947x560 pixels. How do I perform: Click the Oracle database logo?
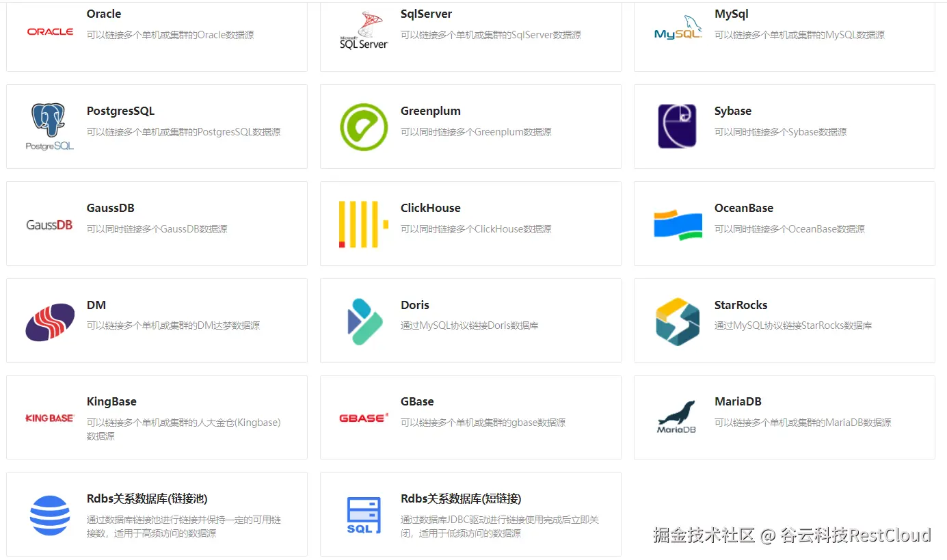[49, 31]
